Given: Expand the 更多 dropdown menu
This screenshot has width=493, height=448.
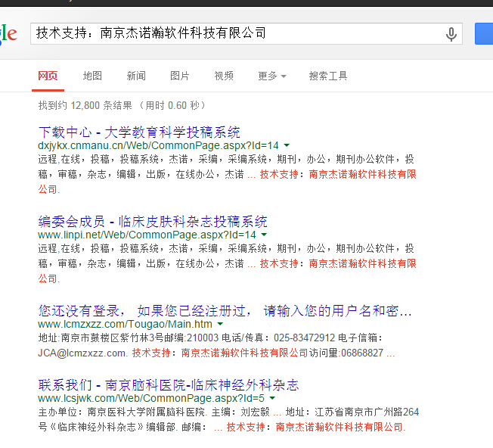Looking at the screenshot, I should [x=272, y=76].
